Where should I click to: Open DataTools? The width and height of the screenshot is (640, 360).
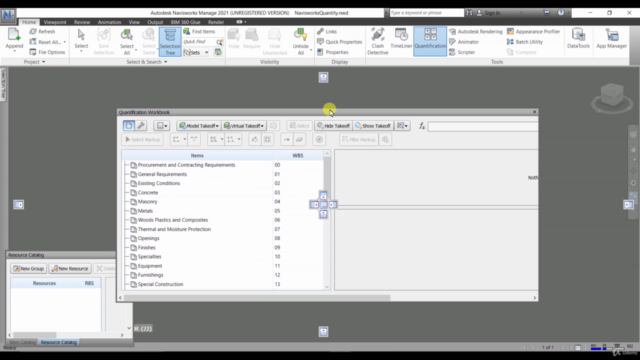click(578, 39)
